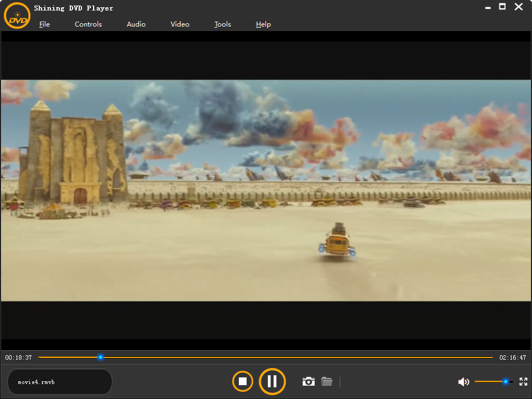532x399 pixels.
Task: Pause the playing video
Action: [x=272, y=381]
